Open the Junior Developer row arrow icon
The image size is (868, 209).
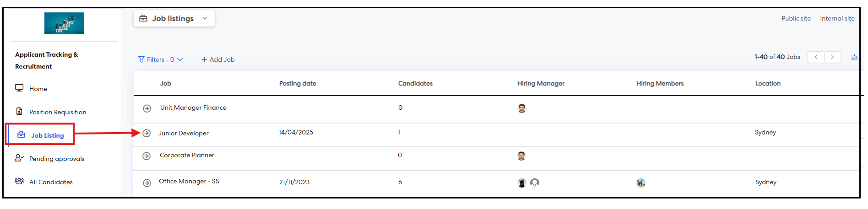coord(146,133)
